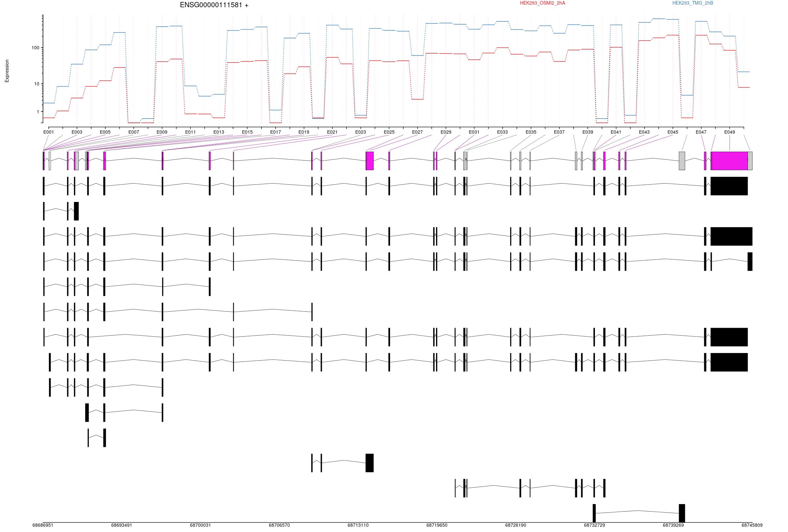
Task: Select exon bin label E023
Action: 361,132
